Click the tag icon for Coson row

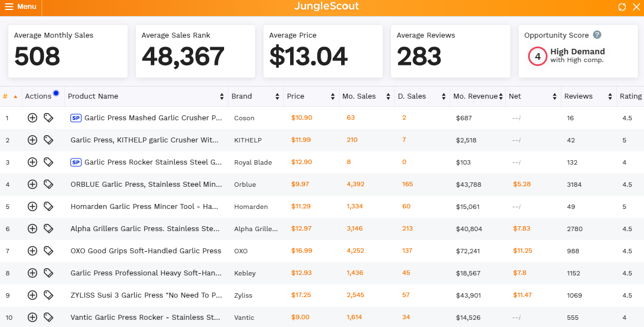tap(48, 118)
